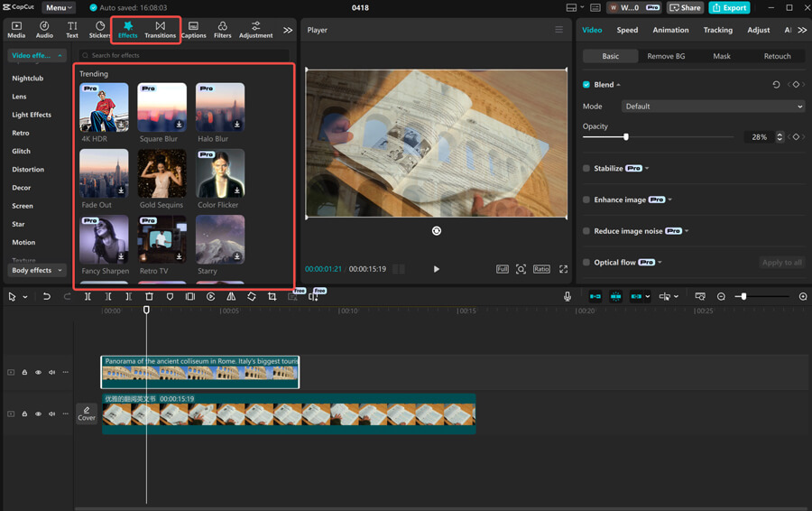Open the Filters panel
Image resolution: width=812 pixels, height=511 pixels.
pyautogui.click(x=223, y=30)
